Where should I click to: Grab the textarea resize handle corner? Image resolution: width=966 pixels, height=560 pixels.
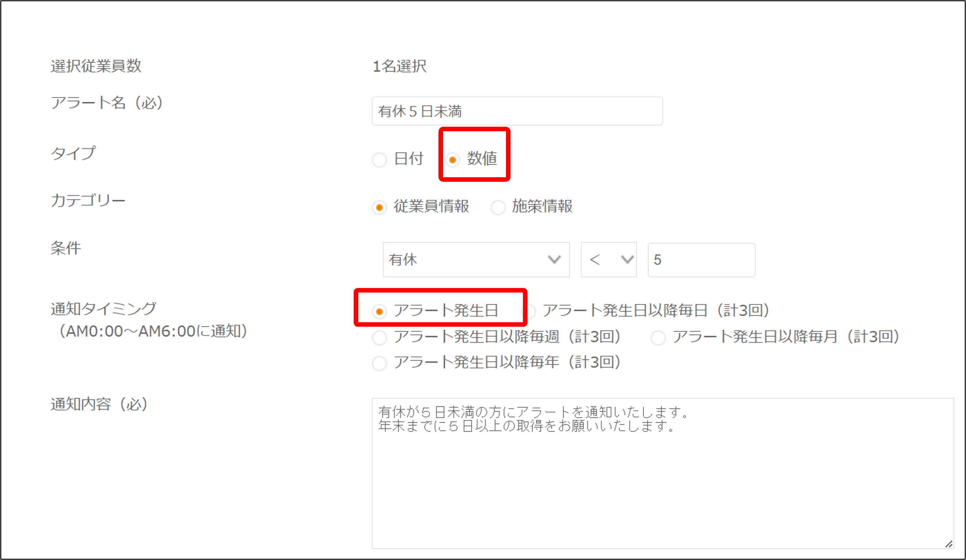point(949,544)
